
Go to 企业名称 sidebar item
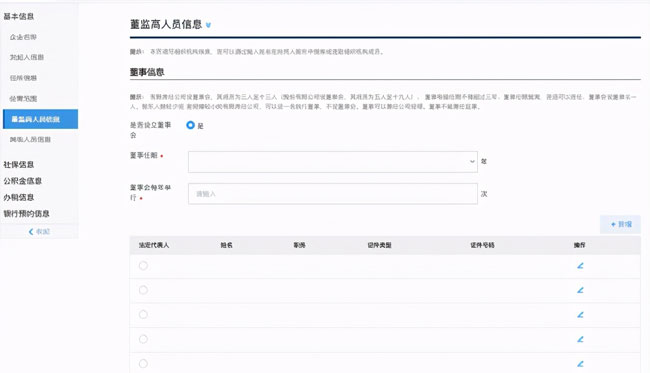(x=23, y=37)
